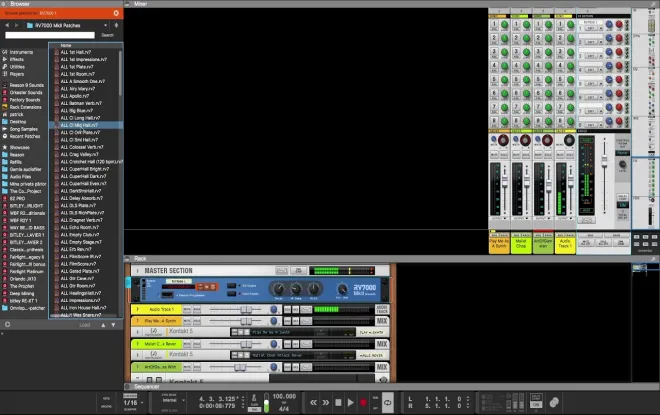Select the previous patch with the up arrow
The height and width of the screenshot is (415, 660).
click(x=103, y=325)
